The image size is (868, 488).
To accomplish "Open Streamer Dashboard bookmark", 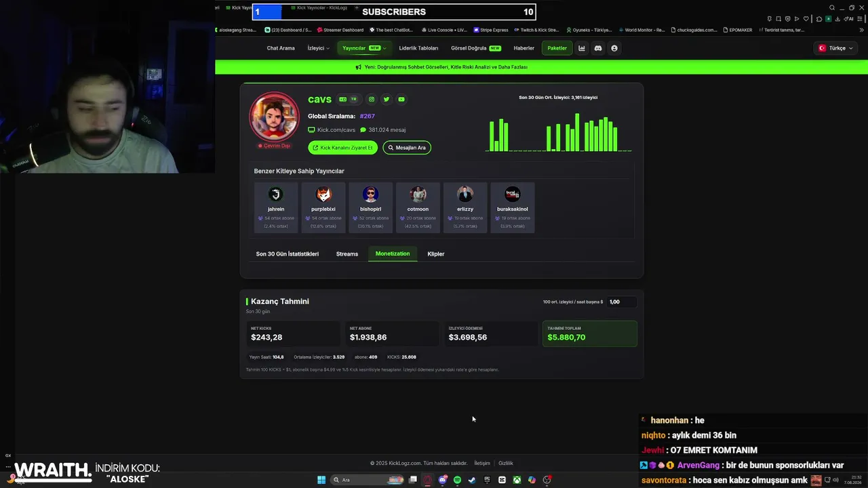I will coord(340,30).
